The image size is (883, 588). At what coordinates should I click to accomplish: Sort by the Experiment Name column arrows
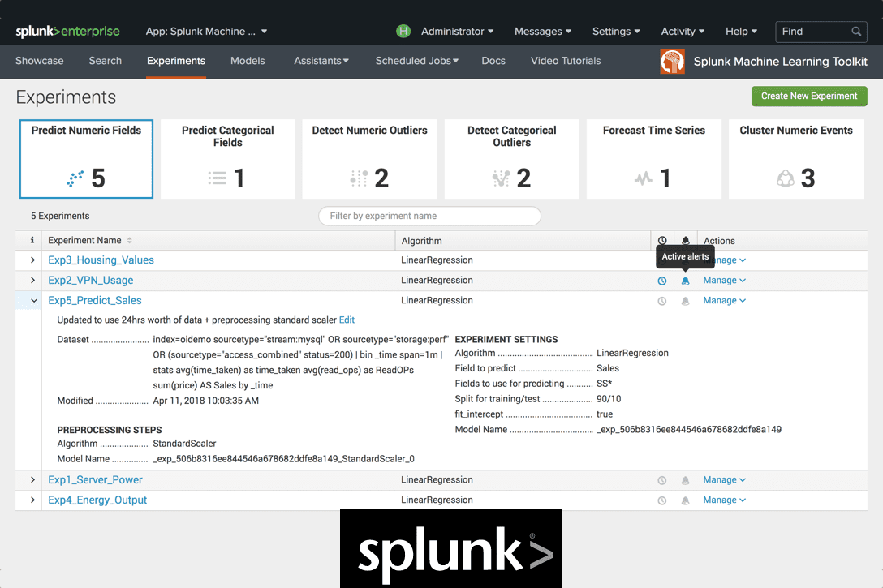coord(130,241)
